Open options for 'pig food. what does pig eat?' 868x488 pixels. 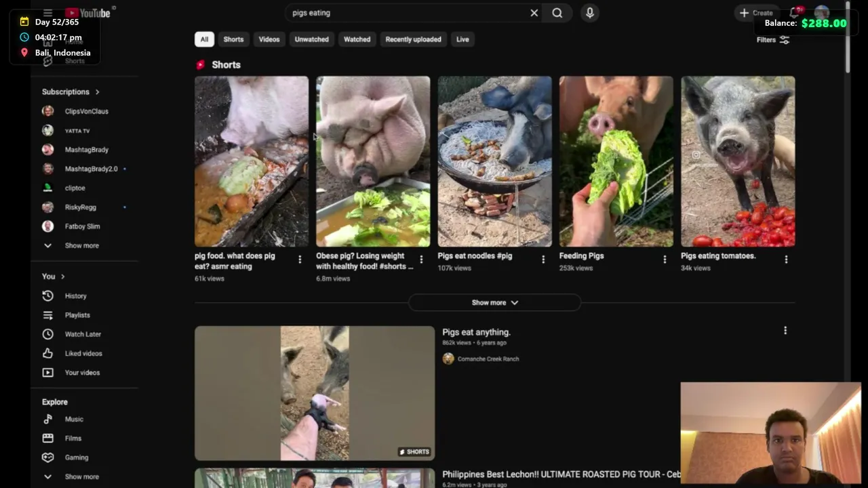[300, 260]
